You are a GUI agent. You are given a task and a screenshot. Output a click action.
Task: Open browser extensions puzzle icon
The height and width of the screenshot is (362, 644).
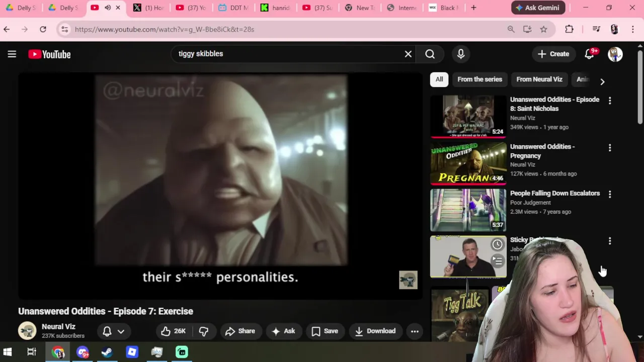(569, 29)
